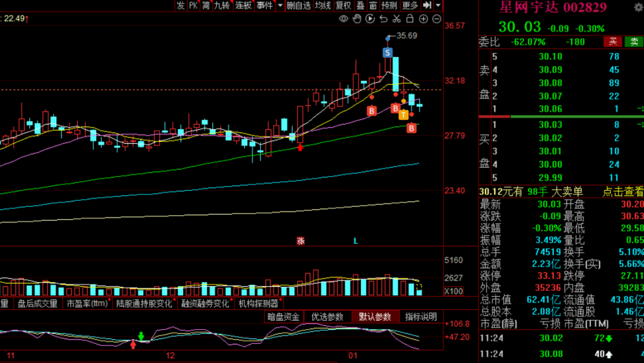The image size is (644, 363).
Task: Select the hand pan tool
Action: point(357,19)
